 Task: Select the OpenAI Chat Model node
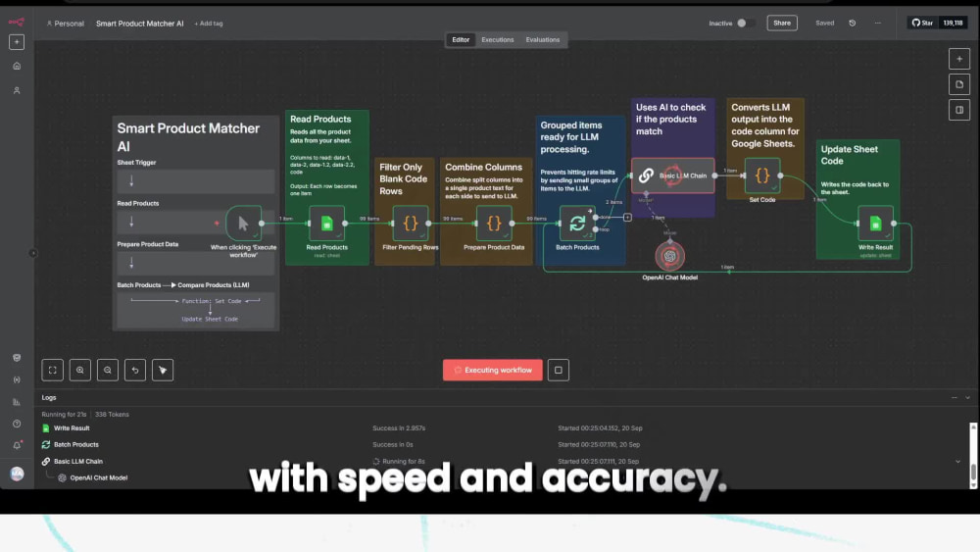point(669,256)
